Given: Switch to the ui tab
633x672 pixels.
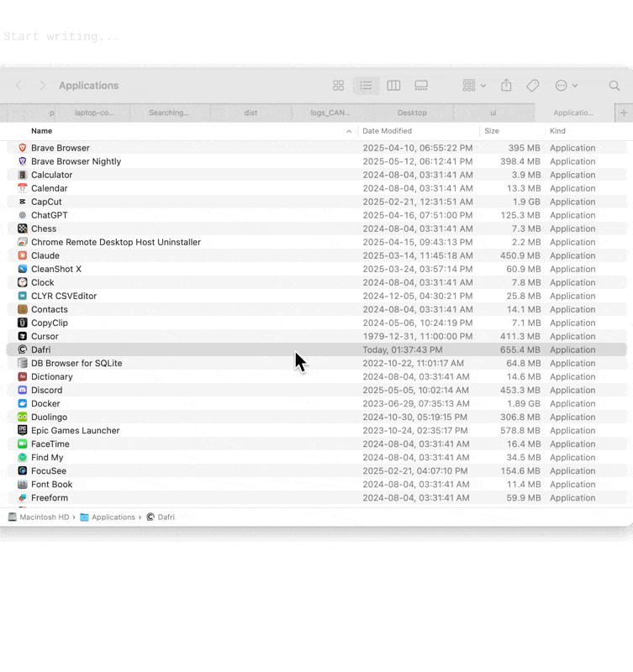Looking at the screenshot, I should point(493,113).
